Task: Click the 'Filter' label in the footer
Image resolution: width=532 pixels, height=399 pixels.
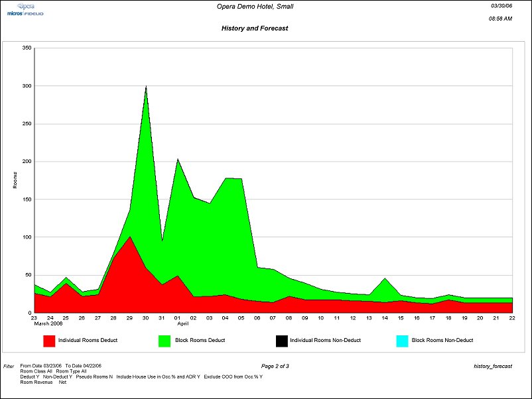Action: tap(9, 366)
